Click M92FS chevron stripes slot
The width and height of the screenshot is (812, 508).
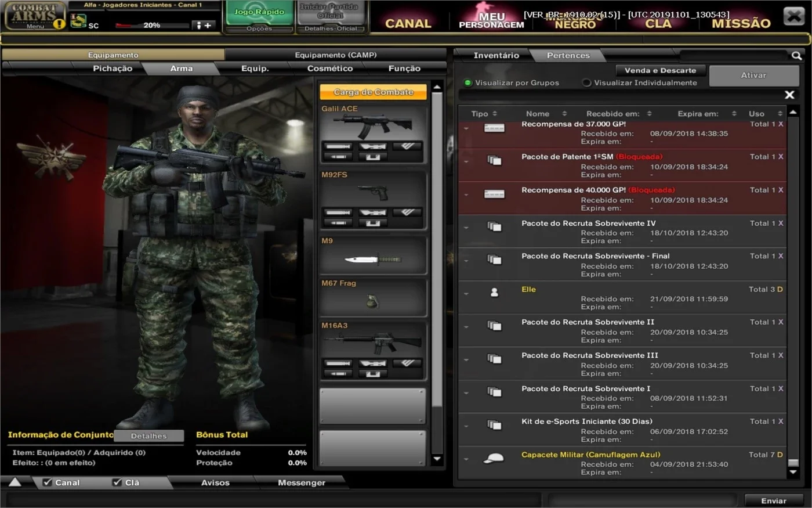click(407, 212)
